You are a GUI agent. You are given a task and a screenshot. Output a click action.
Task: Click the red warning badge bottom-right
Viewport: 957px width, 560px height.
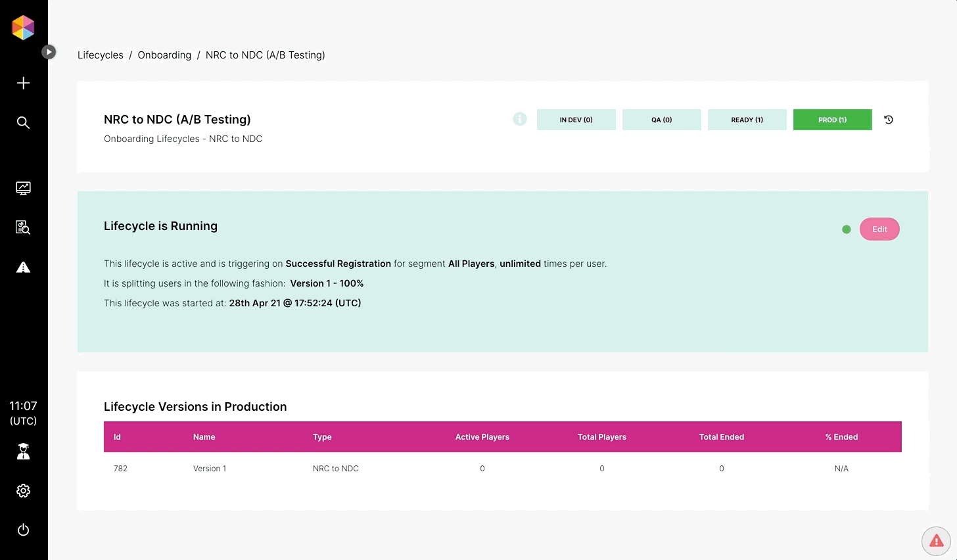tap(936, 541)
